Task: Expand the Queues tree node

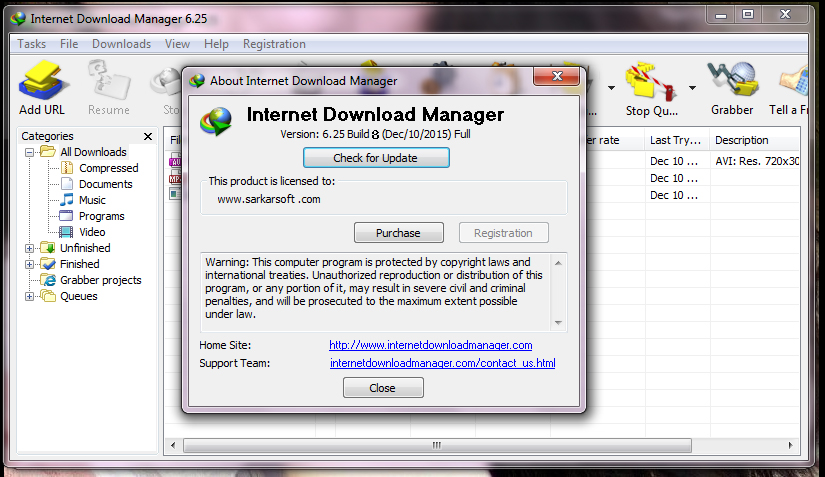Action: click(29, 297)
